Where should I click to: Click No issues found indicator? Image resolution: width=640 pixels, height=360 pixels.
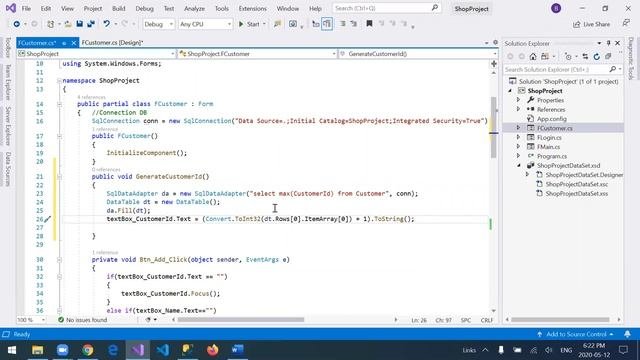83,320
